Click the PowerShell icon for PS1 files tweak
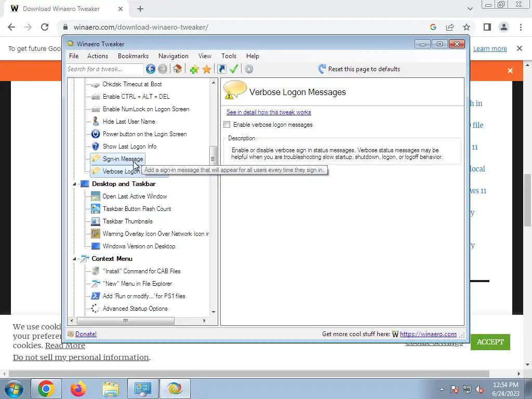This screenshot has height=399, width=532. 96,296
